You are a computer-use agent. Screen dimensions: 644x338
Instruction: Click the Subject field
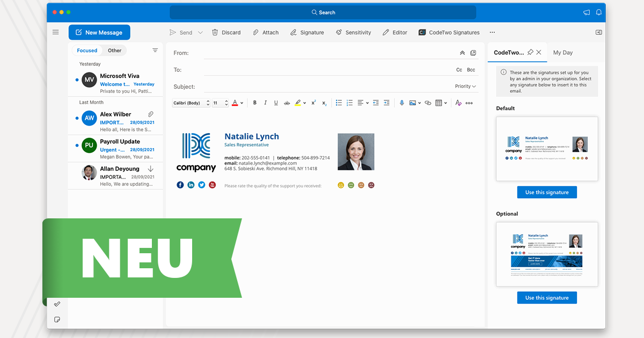click(327, 86)
